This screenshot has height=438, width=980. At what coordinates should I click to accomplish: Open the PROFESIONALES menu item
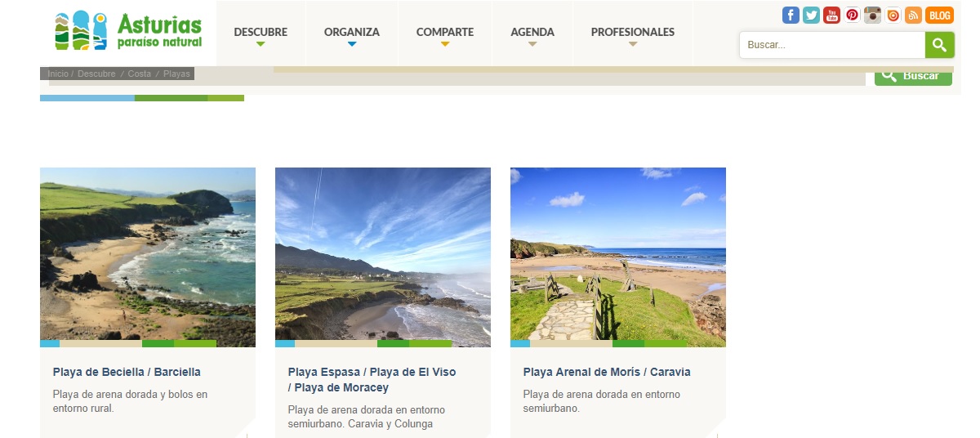coord(633,33)
